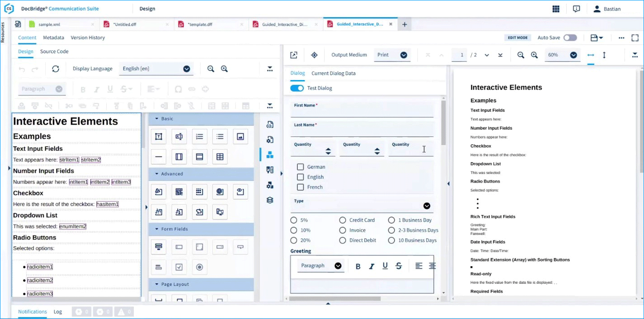
Task: Toggle the Test Dialog switch
Action: [x=297, y=88]
